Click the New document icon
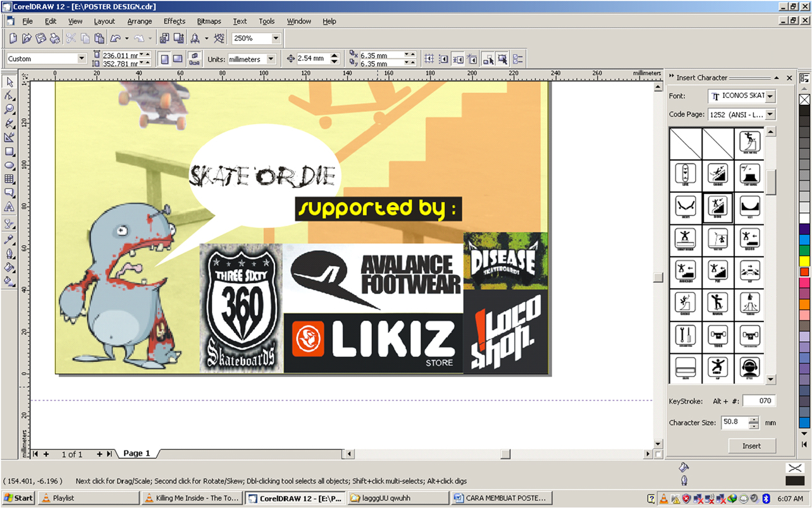Screen dimensions: 812x508 (13, 38)
